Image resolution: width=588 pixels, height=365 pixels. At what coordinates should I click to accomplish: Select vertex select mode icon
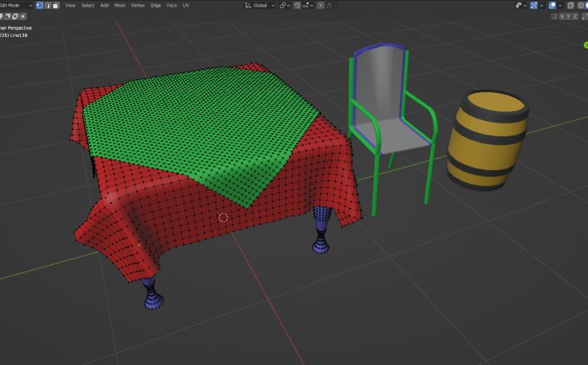(x=39, y=5)
